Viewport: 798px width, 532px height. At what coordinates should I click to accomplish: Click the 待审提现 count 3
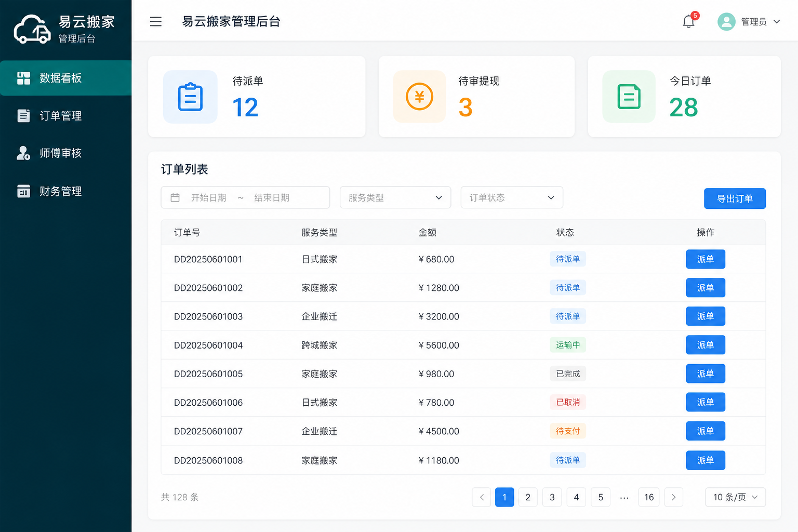[465, 108]
